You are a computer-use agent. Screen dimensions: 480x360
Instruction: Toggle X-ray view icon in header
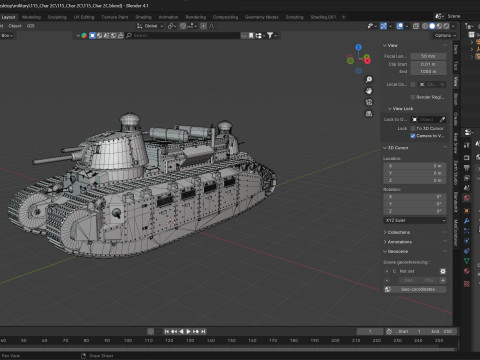point(416,26)
